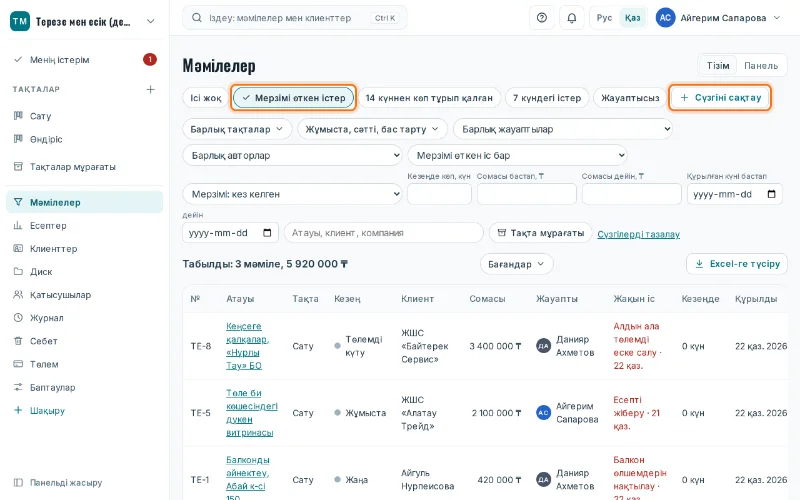Viewport: 800px width, 500px height.
Task: Open the Сату board in sidebar
Action: click(x=40, y=116)
